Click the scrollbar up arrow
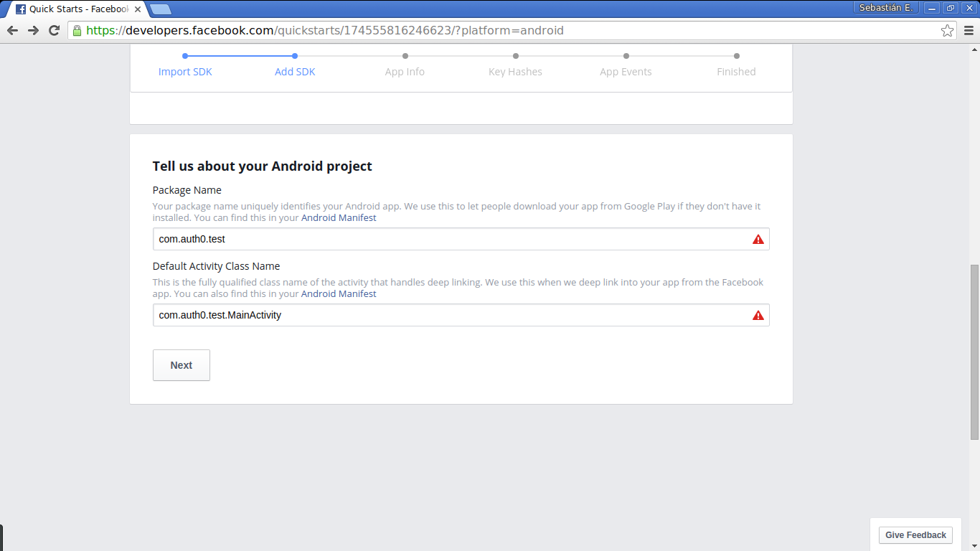This screenshot has width=980, height=551. pos(974,49)
